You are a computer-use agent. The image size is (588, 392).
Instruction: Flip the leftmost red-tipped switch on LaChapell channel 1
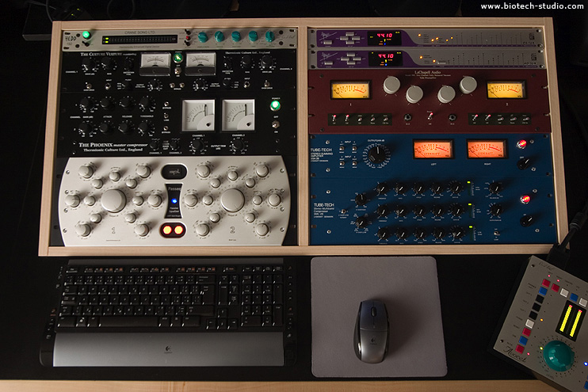point(334,119)
